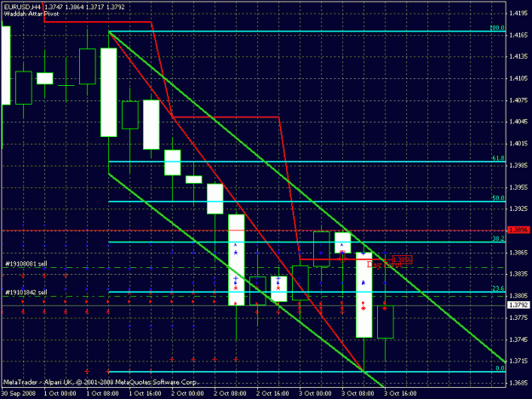
Task: Click the 1.4075 price axis value
Action: 518,100
